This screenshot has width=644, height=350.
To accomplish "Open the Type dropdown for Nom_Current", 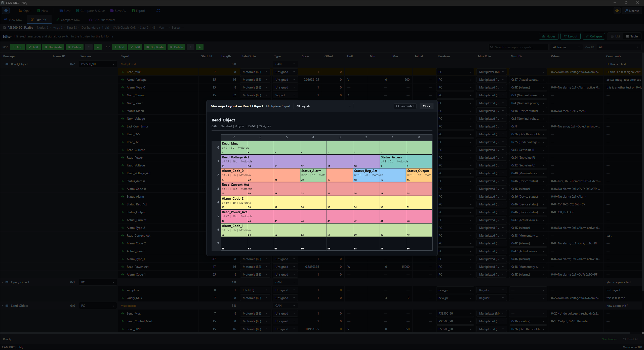I will click(x=285, y=95).
